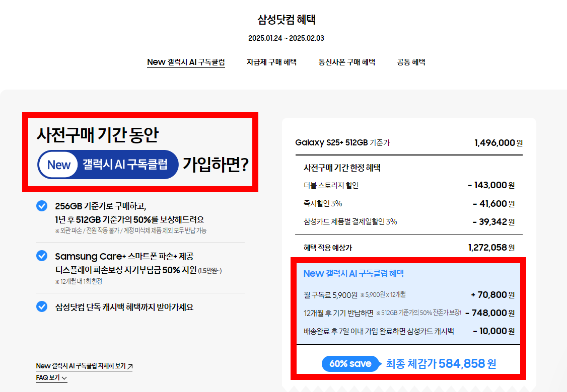Click the 더블 스토리지 할인 row label
567x392 pixels.
coord(331,185)
